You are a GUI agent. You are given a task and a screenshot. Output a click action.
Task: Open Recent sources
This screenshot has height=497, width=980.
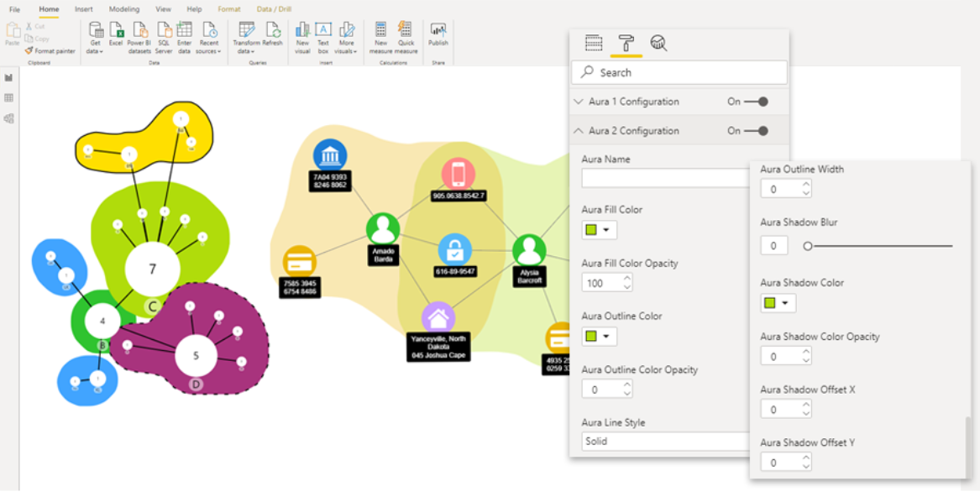[209, 38]
